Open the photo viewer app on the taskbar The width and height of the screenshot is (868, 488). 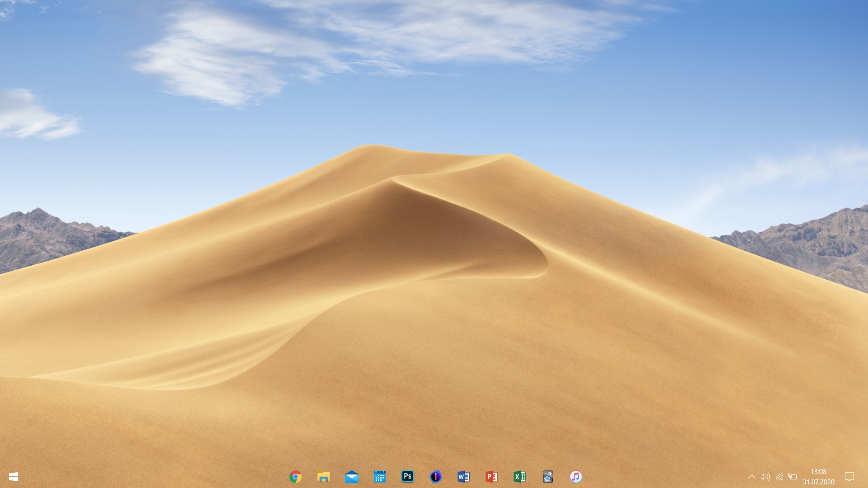coord(547,477)
